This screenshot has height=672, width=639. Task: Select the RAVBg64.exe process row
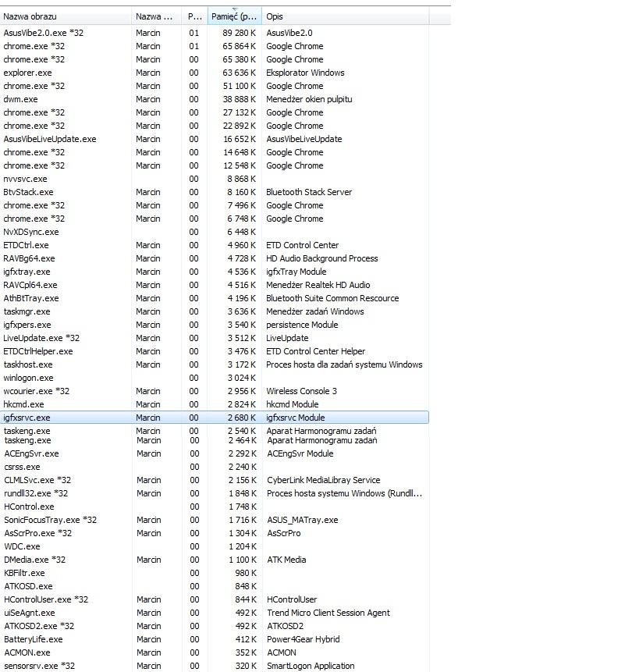pyautogui.click(x=214, y=259)
